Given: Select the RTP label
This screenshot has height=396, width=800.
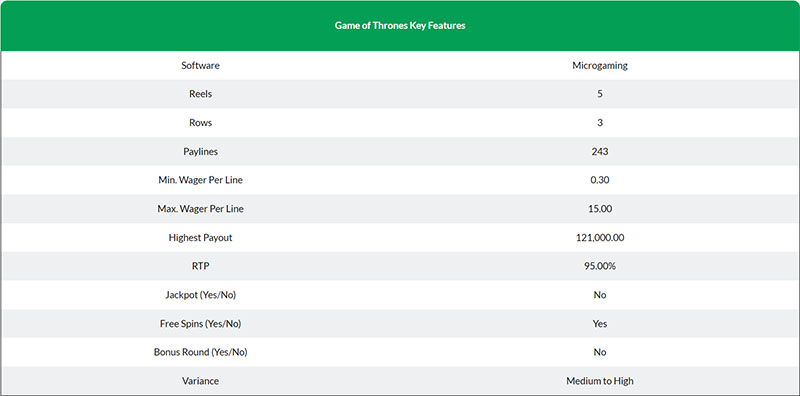Looking at the screenshot, I should [201, 266].
